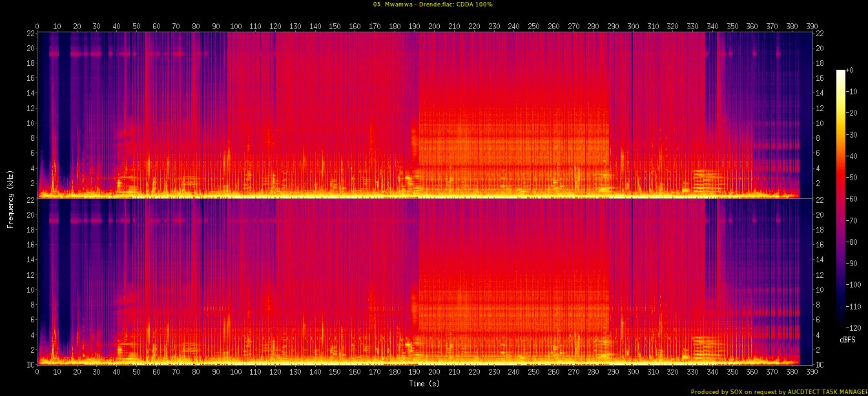Select the 390 mark on the top time axis
This screenshot has width=868, height=396.
point(812,26)
